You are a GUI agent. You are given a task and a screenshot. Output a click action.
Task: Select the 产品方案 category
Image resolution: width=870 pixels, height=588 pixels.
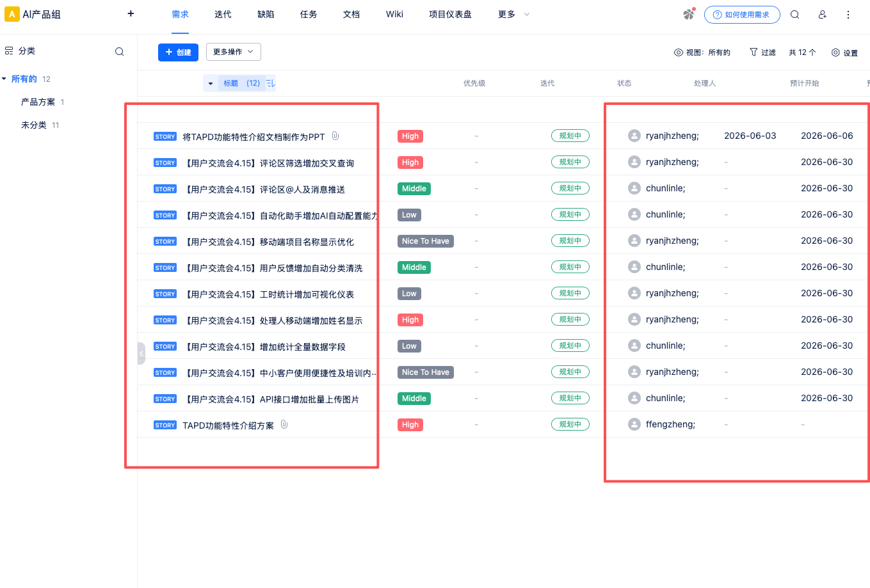click(x=38, y=102)
